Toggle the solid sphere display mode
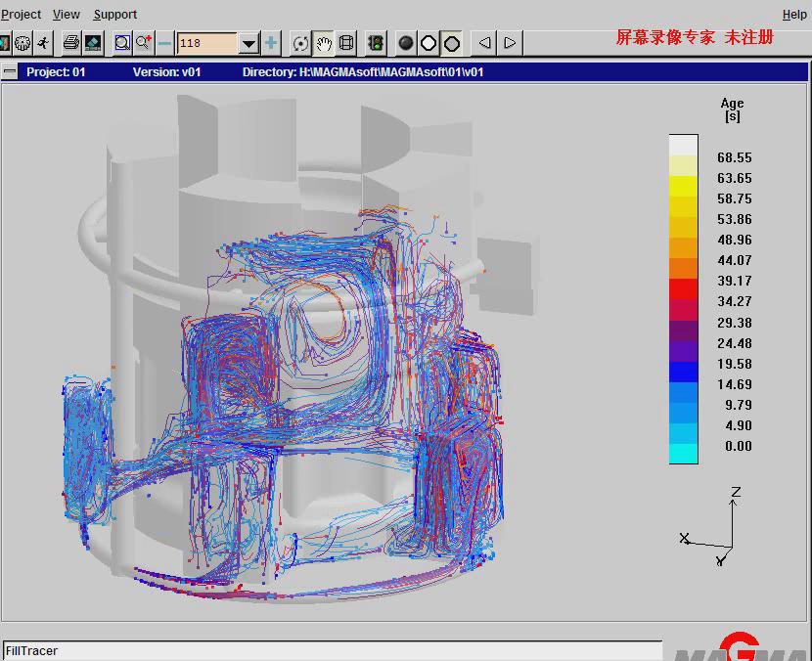 pyautogui.click(x=406, y=43)
